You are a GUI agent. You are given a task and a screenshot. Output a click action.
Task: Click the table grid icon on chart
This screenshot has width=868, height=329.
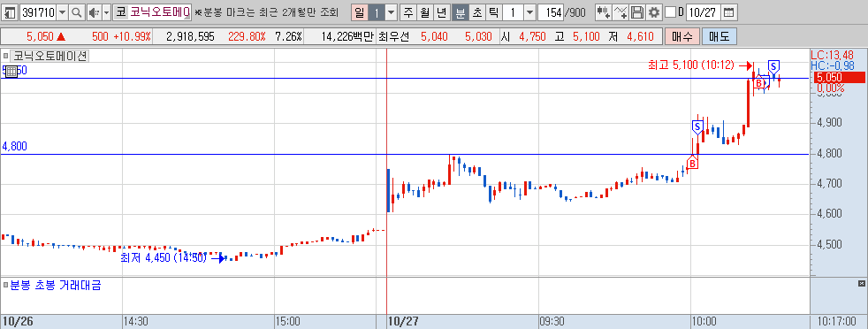coord(11,72)
